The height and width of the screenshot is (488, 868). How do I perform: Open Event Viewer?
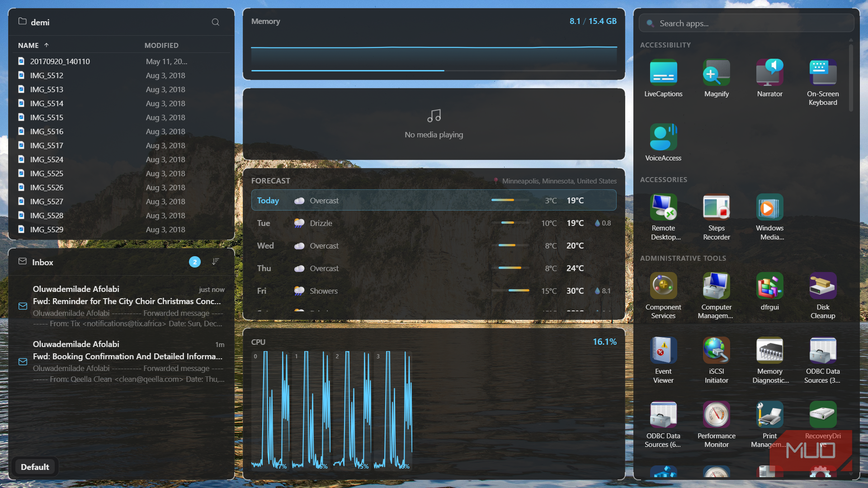[663, 360]
